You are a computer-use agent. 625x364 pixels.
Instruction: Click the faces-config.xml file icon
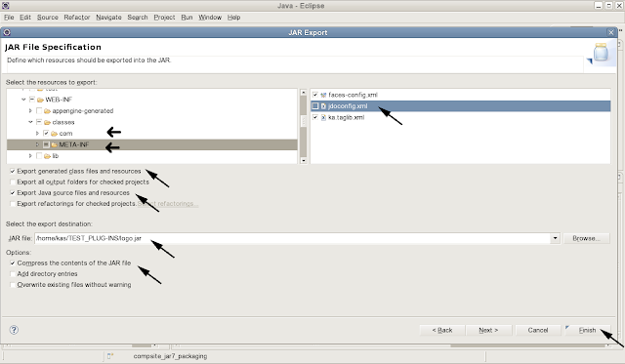point(323,95)
